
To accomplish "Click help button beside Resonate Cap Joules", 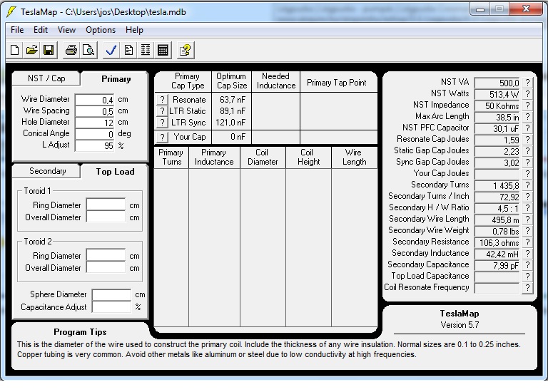I will pyautogui.click(x=527, y=140).
